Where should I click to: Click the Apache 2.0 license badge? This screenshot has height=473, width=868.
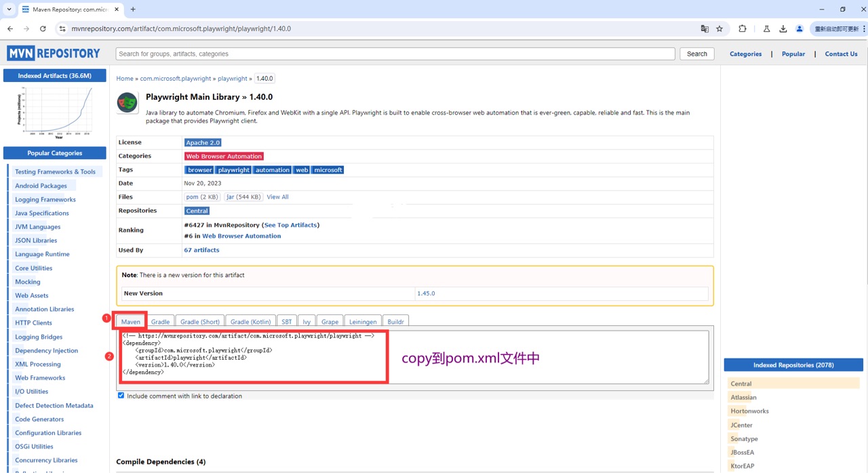[x=203, y=142]
